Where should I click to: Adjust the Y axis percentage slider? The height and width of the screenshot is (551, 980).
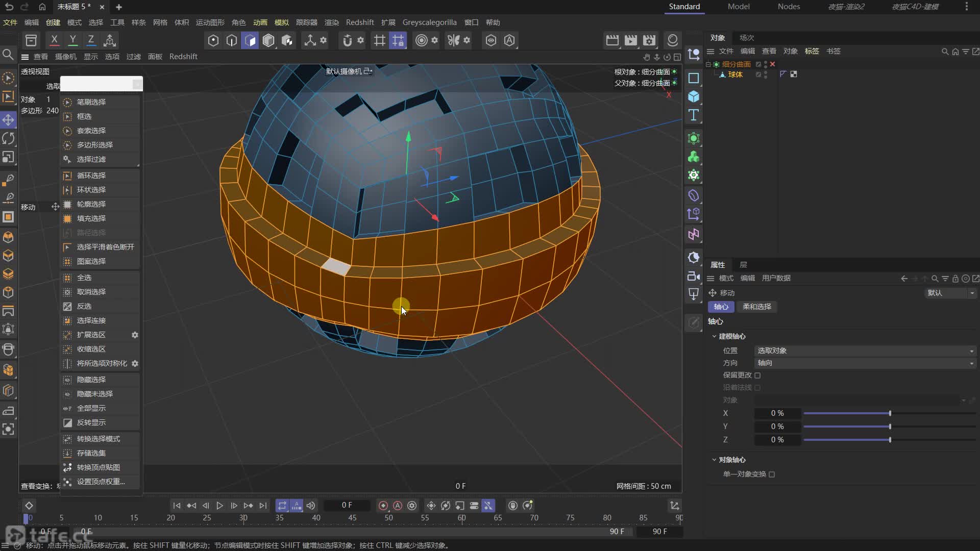[890, 427]
